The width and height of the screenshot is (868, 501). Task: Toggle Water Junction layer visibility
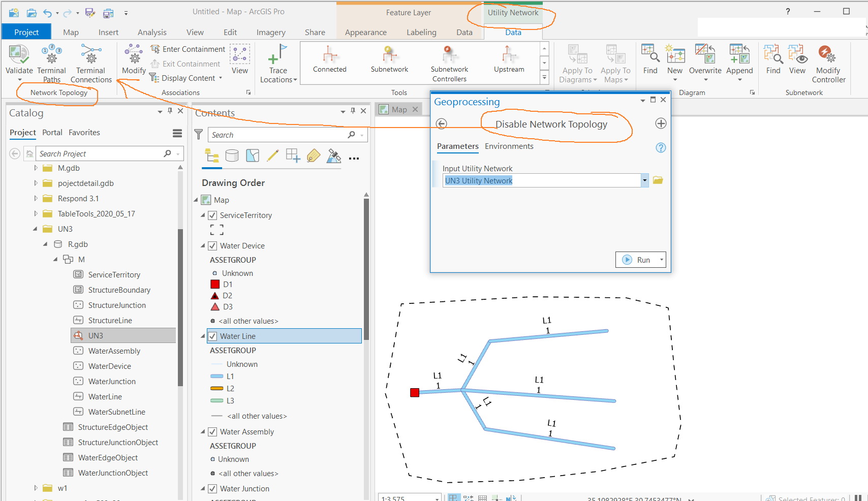click(x=212, y=489)
